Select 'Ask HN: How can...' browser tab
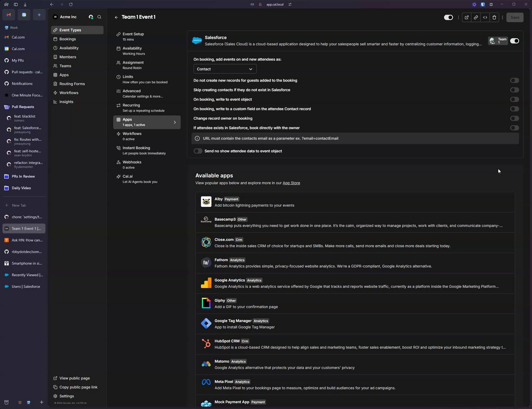Viewport: 532px width, 409px height. coord(24,240)
